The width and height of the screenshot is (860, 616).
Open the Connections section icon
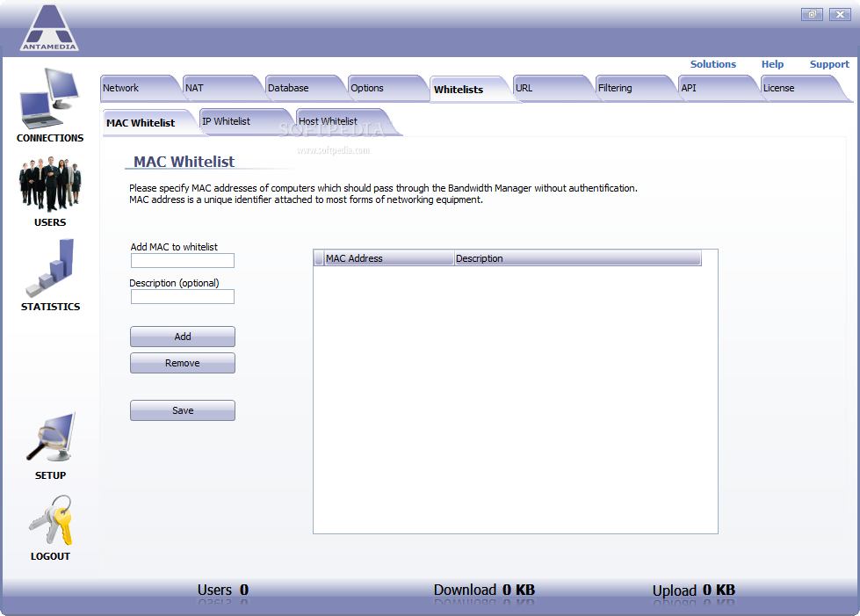[50, 98]
